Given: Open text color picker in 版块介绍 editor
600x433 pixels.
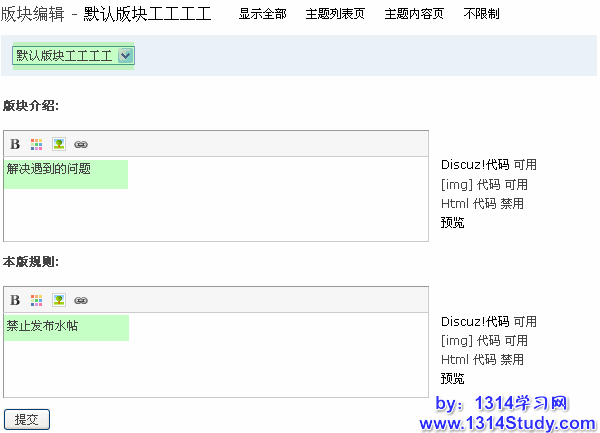Looking at the screenshot, I should (37, 144).
